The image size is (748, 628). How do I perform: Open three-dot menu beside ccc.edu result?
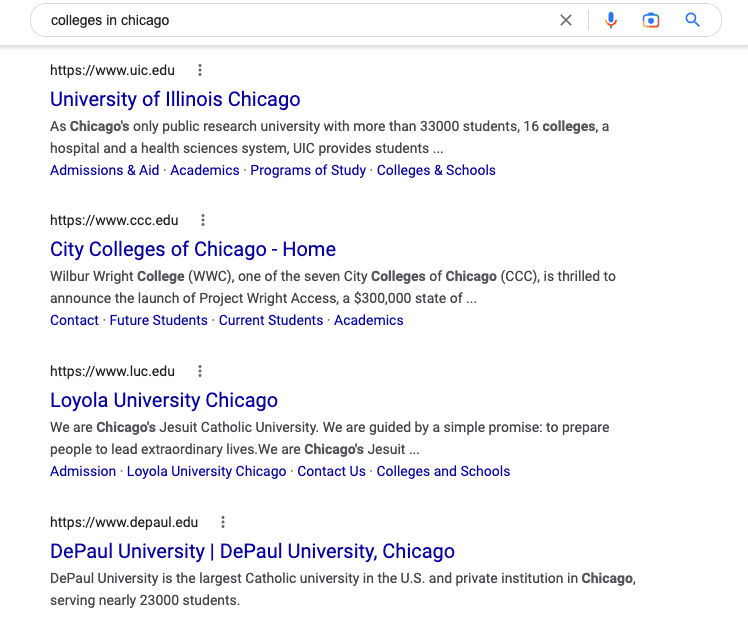[203, 220]
